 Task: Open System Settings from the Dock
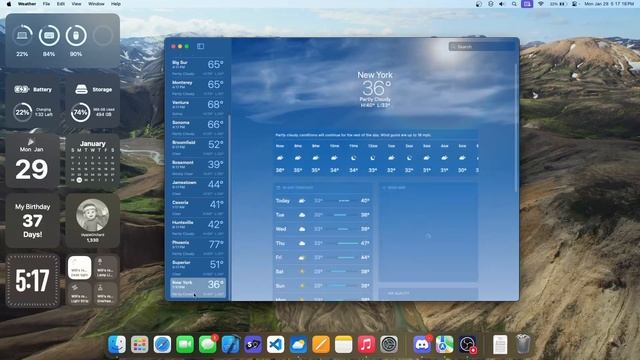[389, 344]
